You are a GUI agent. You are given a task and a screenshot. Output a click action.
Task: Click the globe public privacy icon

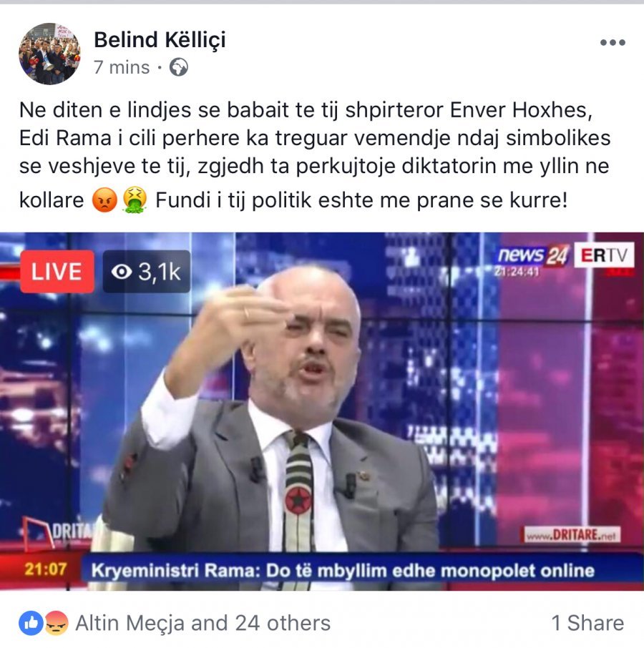click(x=179, y=67)
